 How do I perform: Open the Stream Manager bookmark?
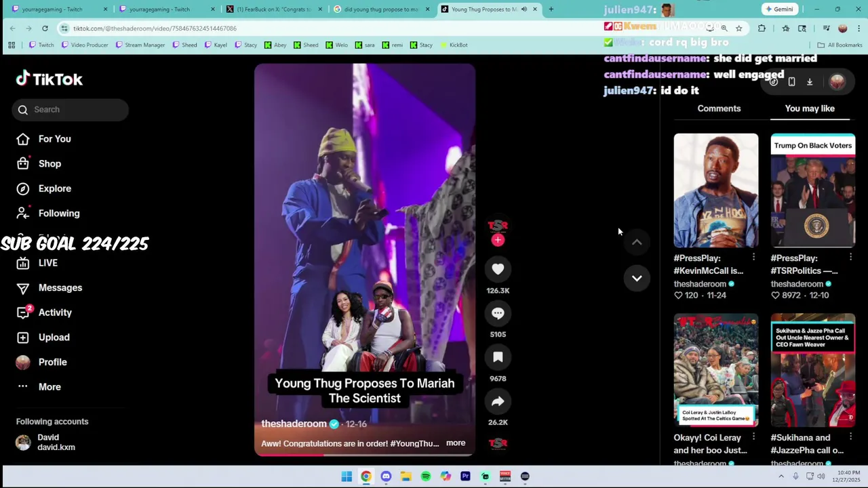[140, 45]
